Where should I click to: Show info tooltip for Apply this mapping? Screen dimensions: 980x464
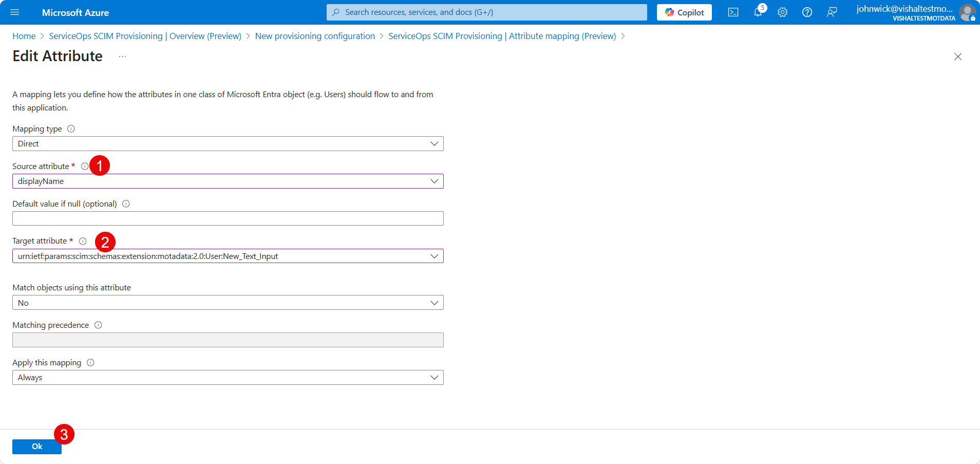pos(90,363)
